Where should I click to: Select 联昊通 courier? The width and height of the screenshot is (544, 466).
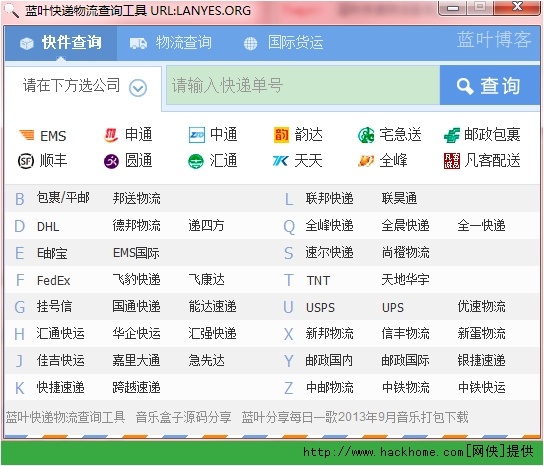[x=399, y=198]
